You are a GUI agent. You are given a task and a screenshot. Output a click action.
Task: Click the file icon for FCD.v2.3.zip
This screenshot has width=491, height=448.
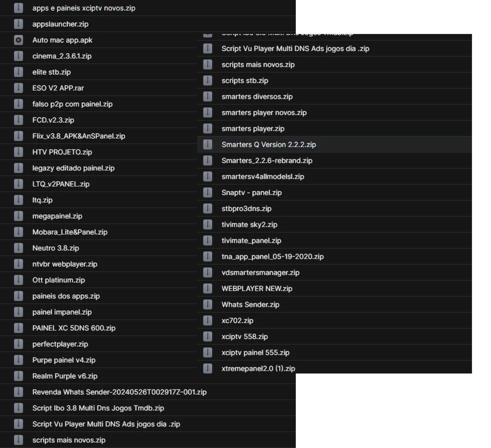coord(19,120)
